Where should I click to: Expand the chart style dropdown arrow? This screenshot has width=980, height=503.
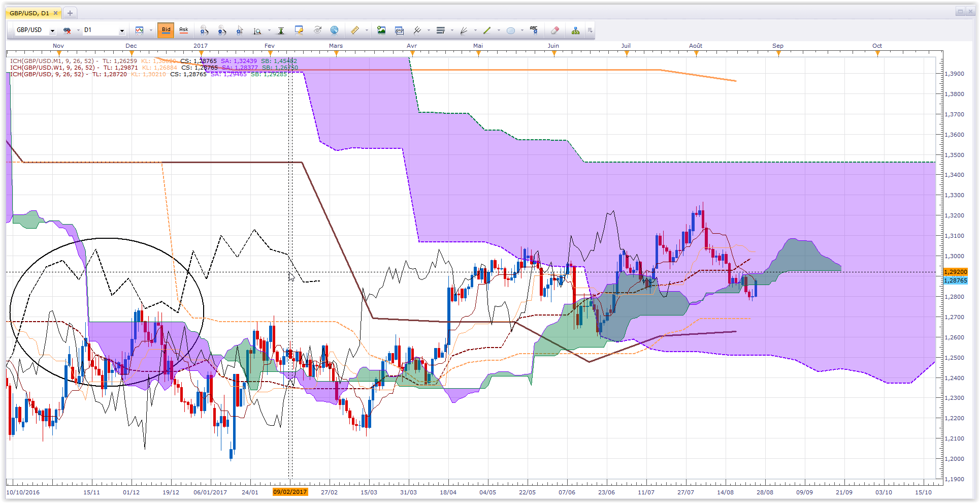[x=151, y=30]
